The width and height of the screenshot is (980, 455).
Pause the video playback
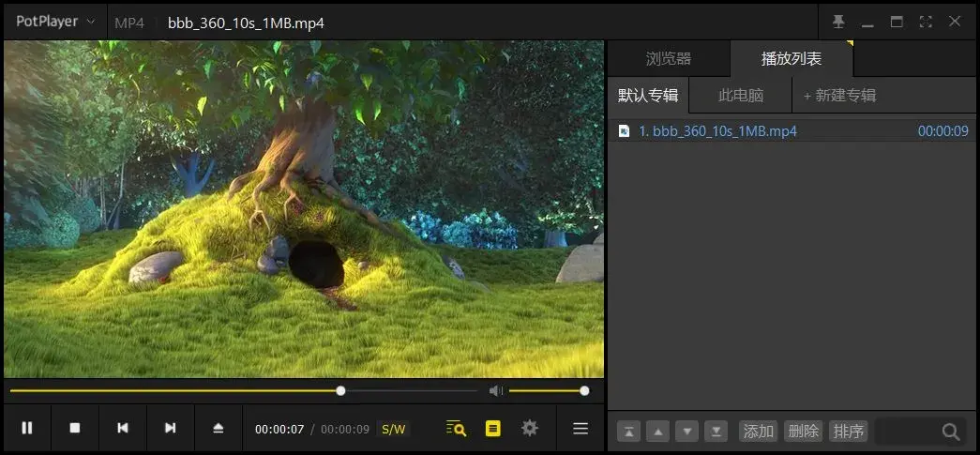coord(27,428)
